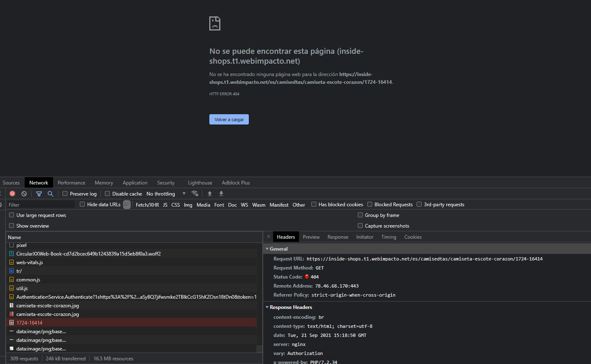Filter requests by Img
The height and width of the screenshot is (364, 591).
click(x=188, y=205)
